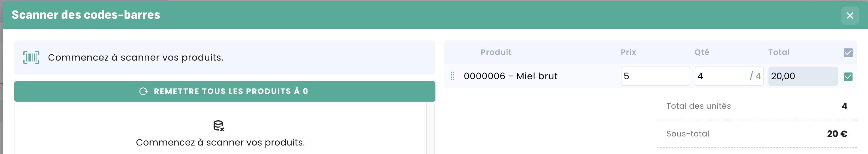The image size is (868, 154).
Task: Click the Prix field showing 5
Action: (x=655, y=76)
